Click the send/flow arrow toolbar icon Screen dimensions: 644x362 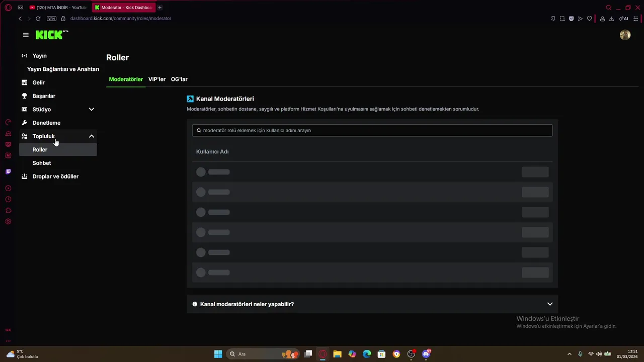pos(580,19)
